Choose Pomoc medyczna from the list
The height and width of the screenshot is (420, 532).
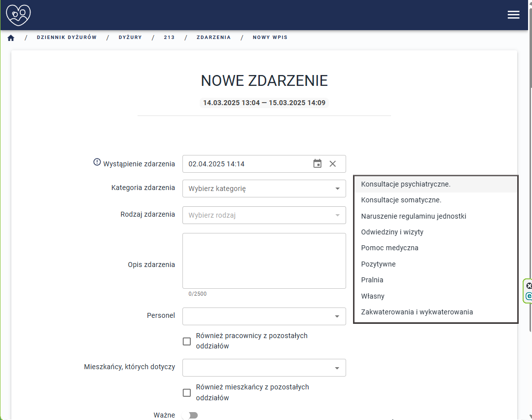[390, 248]
